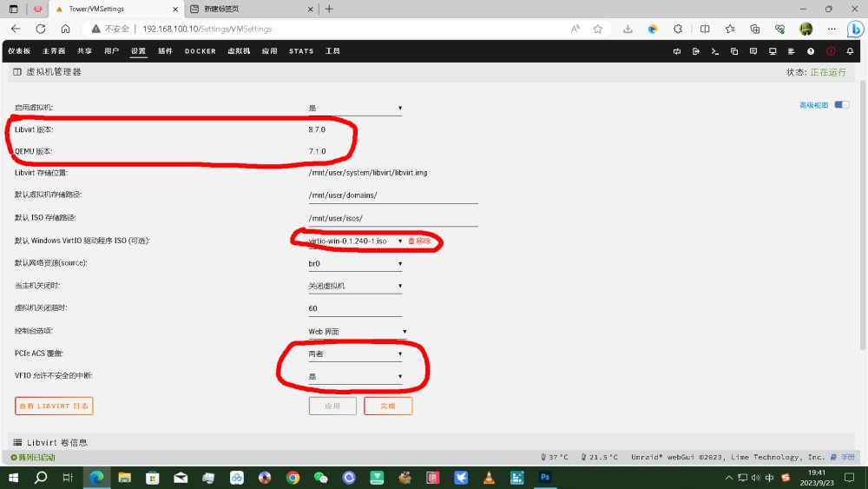The image size is (868, 489).
Task: Open the VirtIO driver ISO dropdown
Action: click(x=355, y=241)
